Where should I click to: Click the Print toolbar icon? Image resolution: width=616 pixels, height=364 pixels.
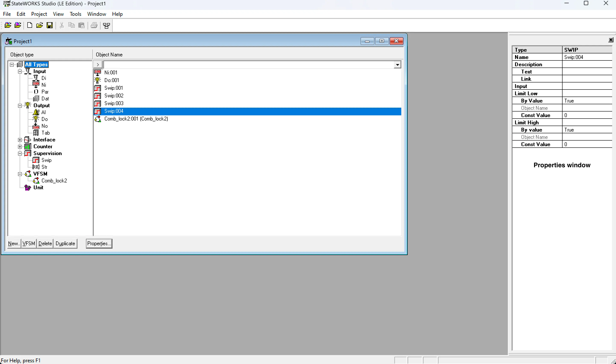[x=94, y=25]
